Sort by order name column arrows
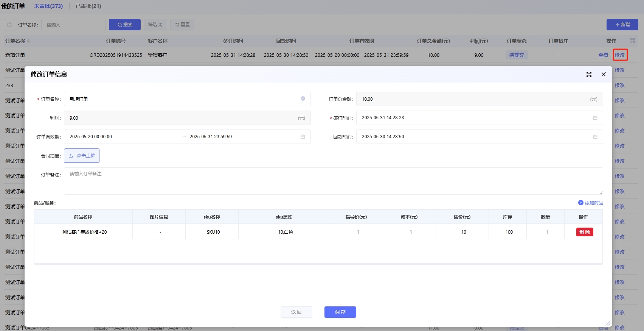 click(28, 41)
